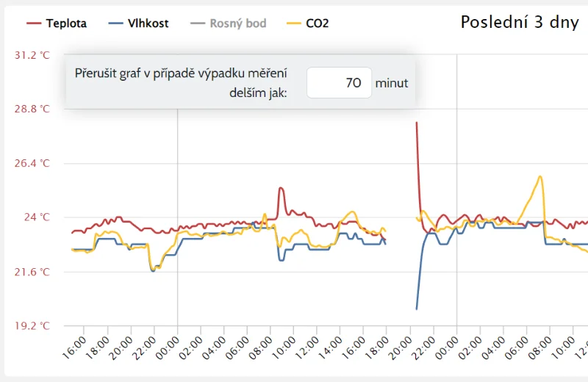The image size is (588, 382).
Task: Click the tallest red temperature spike peak
Action: (x=417, y=123)
